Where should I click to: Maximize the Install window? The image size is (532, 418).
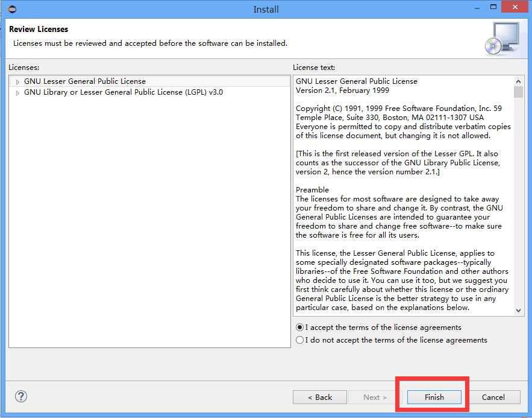(493, 7)
